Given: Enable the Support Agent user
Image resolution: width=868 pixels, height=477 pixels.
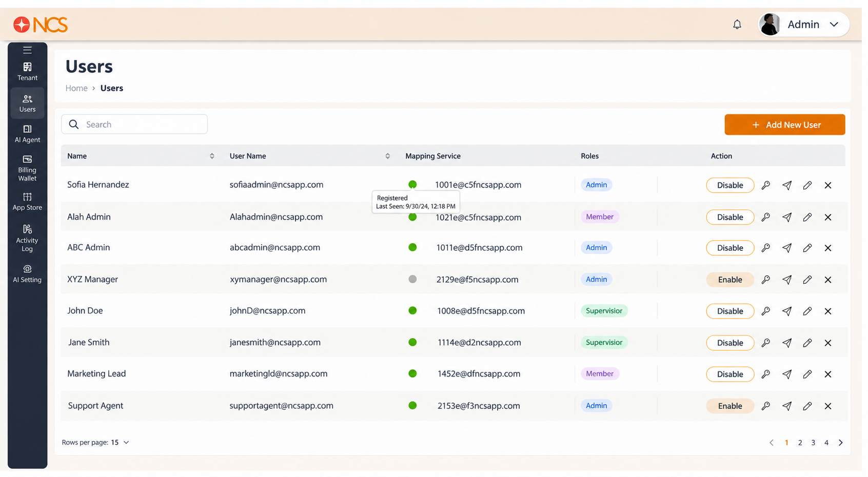Looking at the screenshot, I should pos(730,406).
